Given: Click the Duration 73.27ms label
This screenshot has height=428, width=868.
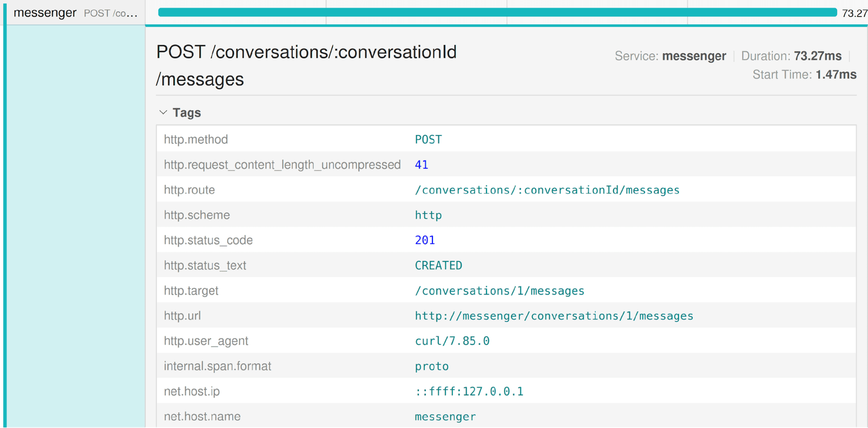Looking at the screenshot, I should coord(791,56).
